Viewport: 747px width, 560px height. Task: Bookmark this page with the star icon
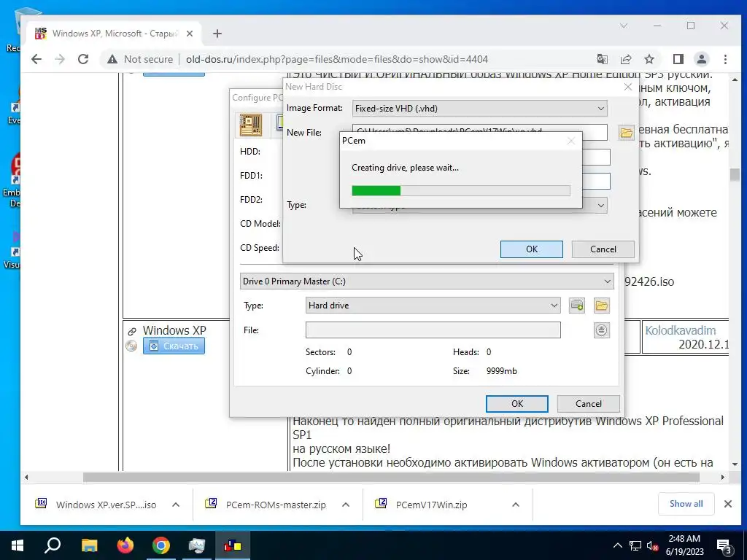pos(649,59)
